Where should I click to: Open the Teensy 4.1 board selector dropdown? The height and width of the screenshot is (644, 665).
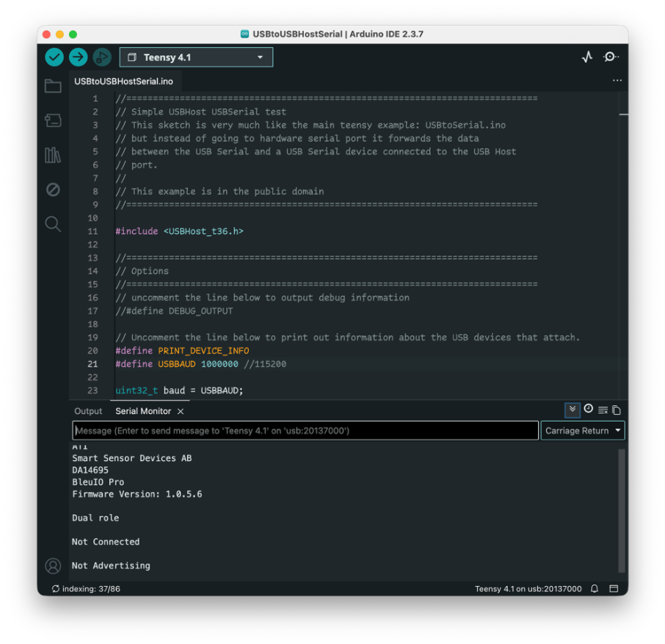196,57
